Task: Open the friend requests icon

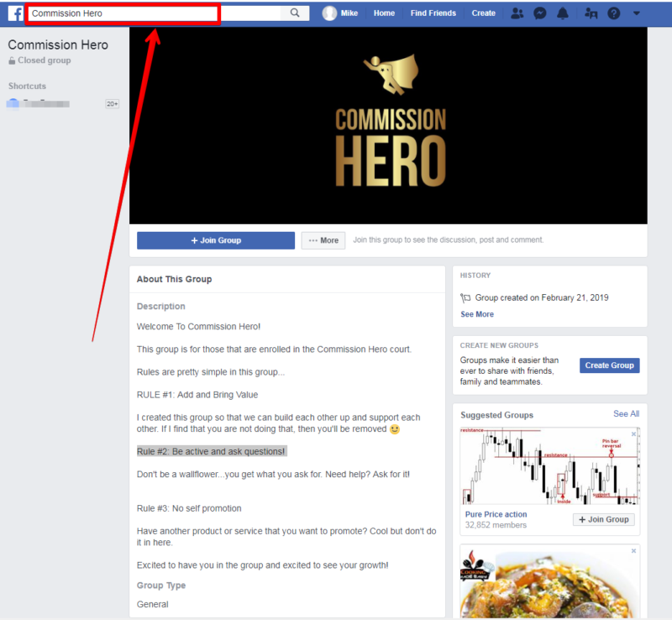Action: point(517,13)
